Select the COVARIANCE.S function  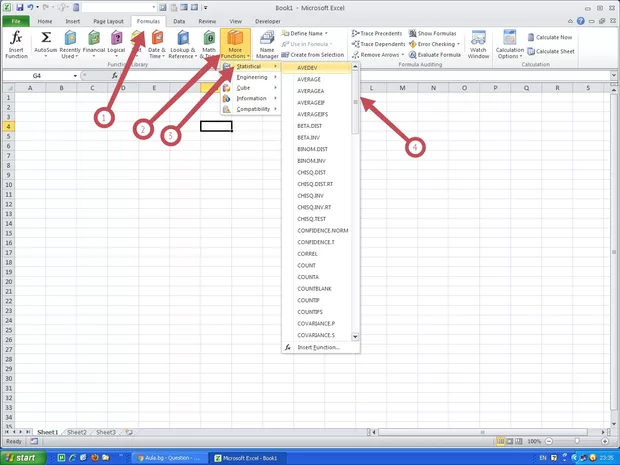[316, 335]
